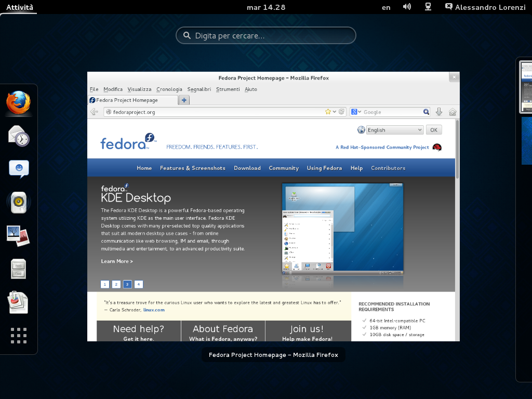Open the Contributors link
This screenshot has height=399, width=532.
point(388,168)
